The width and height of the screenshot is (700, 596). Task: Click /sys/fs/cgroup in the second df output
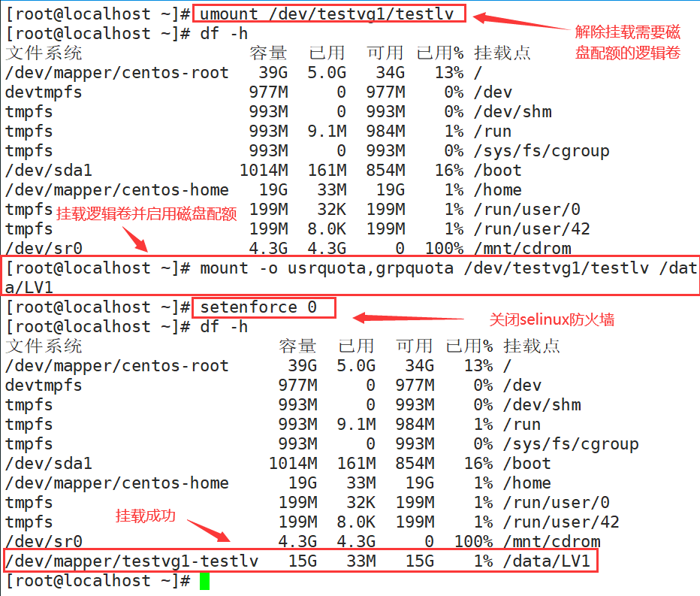click(571, 444)
